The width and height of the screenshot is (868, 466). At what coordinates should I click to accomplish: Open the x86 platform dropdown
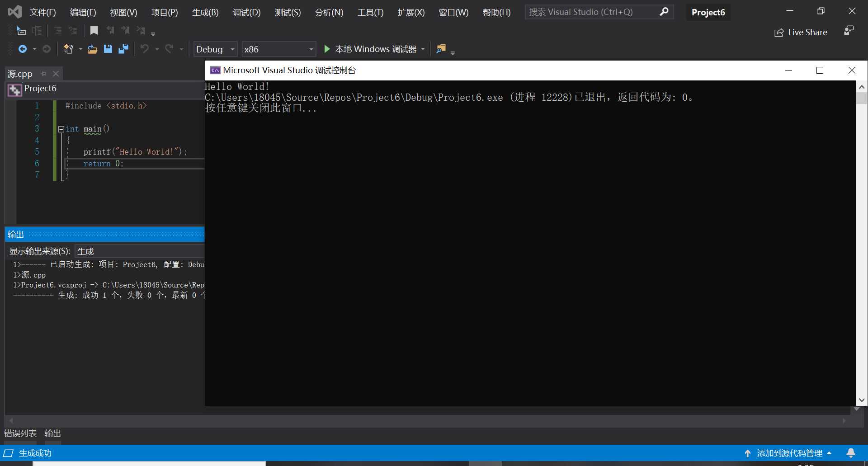[278, 49]
